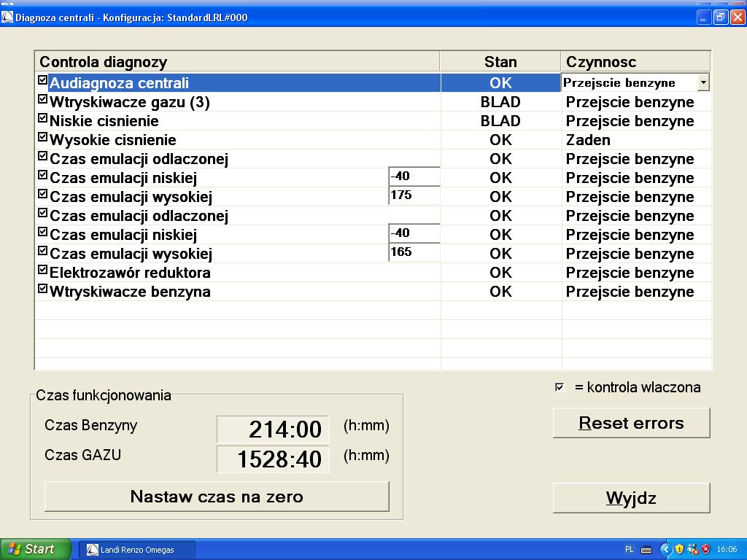Click the red security shield tray icon
Image resolution: width=747 pixels, height=560 pixels.
pyautogui.click(x=705, y=549)
